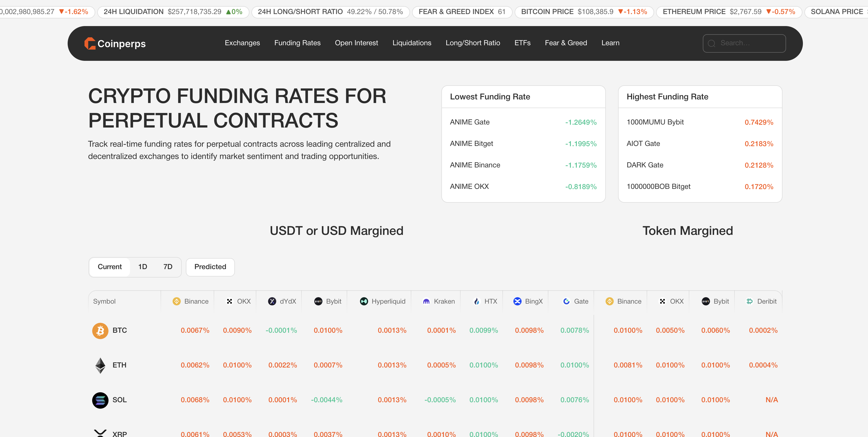868x437 pixels.
Task: Click the 24H LONG/SHORT RATIO ticker pill
Action: [x=330, y=12]
